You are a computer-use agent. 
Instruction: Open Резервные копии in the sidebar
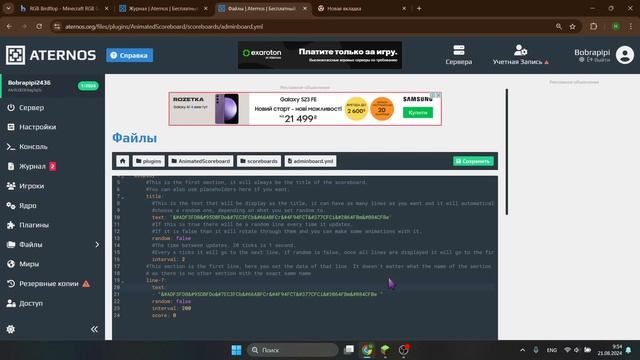click(43, 284)
